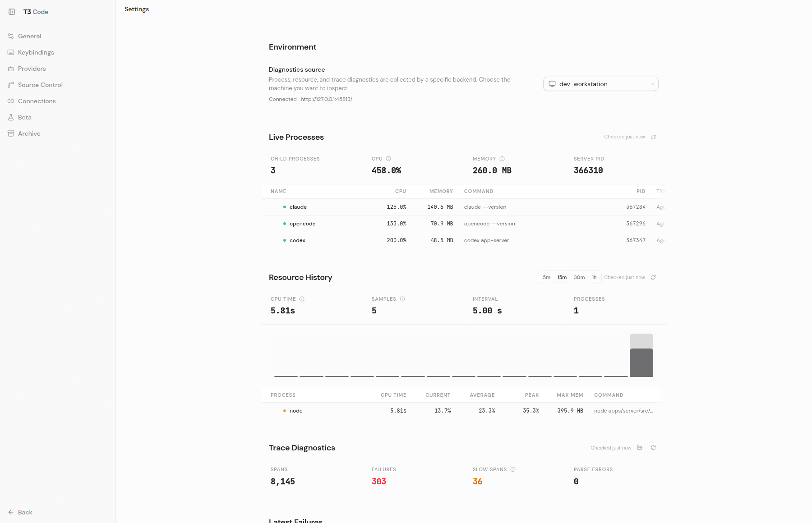Show SLOW SPANS info icon
This screenshot has height=523, width=812.
(513, 469)
